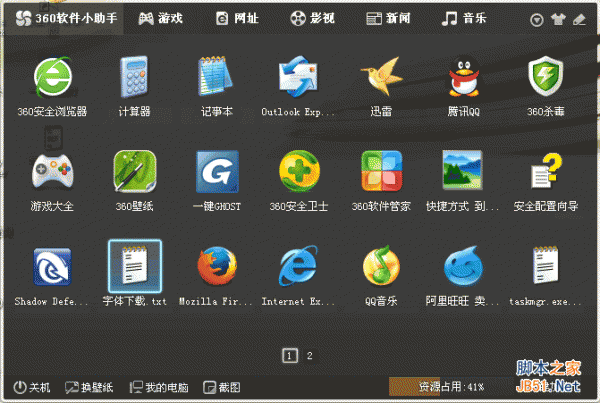Switch to the 游戏 tab
The height and width of the screenshot is (403, 600).
pyautogui.click(x=160, y=18)
